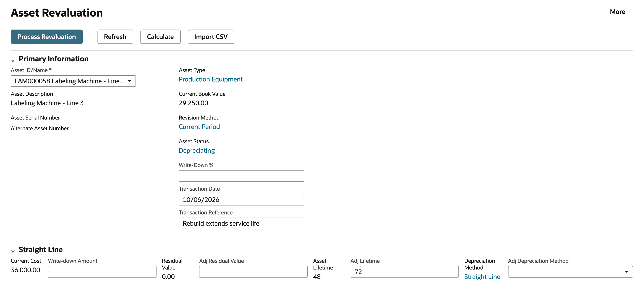Open the Straight Line depreciation method link
The height and width of the screenshot is (291, 644).
click(482, 277)
